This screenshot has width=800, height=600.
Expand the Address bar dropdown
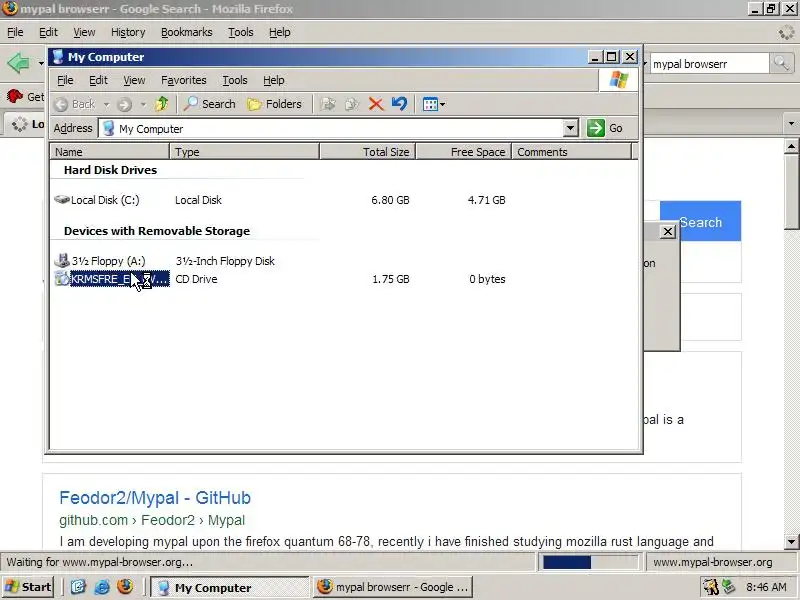pyautogui.click(x=571, y=128)
